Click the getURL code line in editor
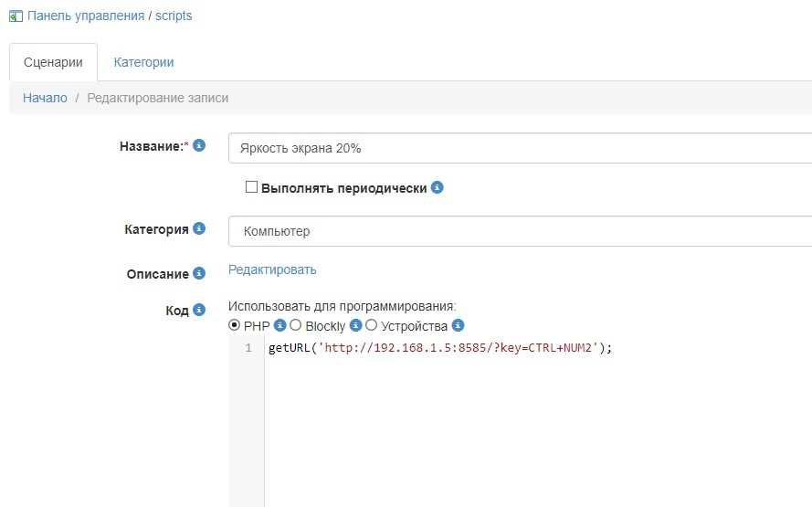Screen dimensions: 812x507 (439, 348)
